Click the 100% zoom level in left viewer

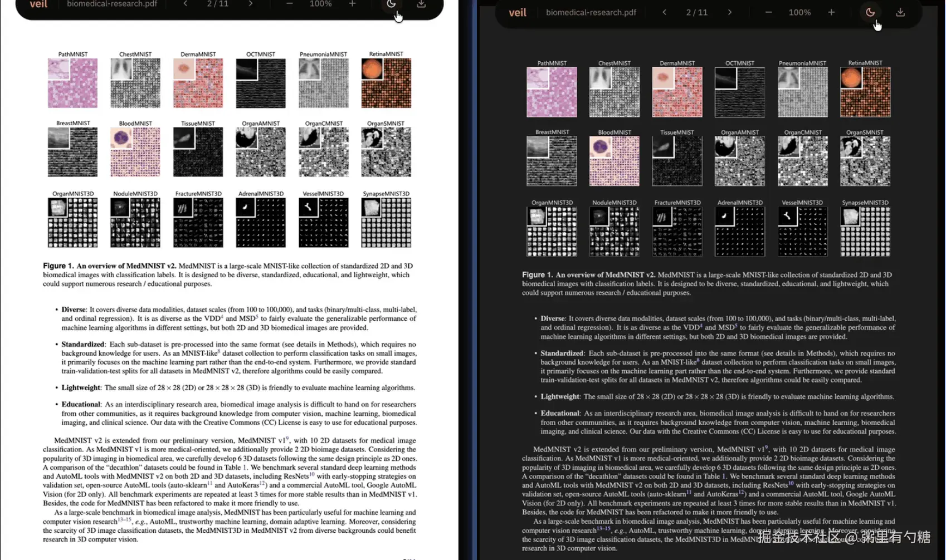pyautogui.click(x=320, y=4)
